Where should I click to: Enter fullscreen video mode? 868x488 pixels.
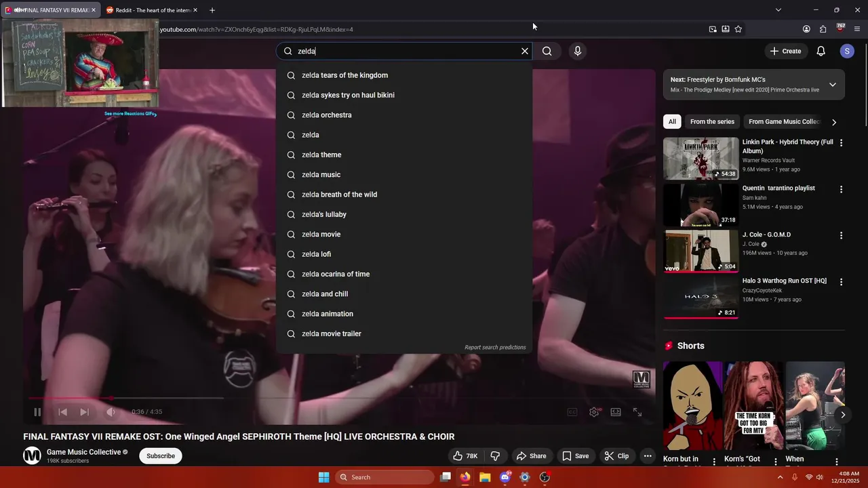click(637, 412)
